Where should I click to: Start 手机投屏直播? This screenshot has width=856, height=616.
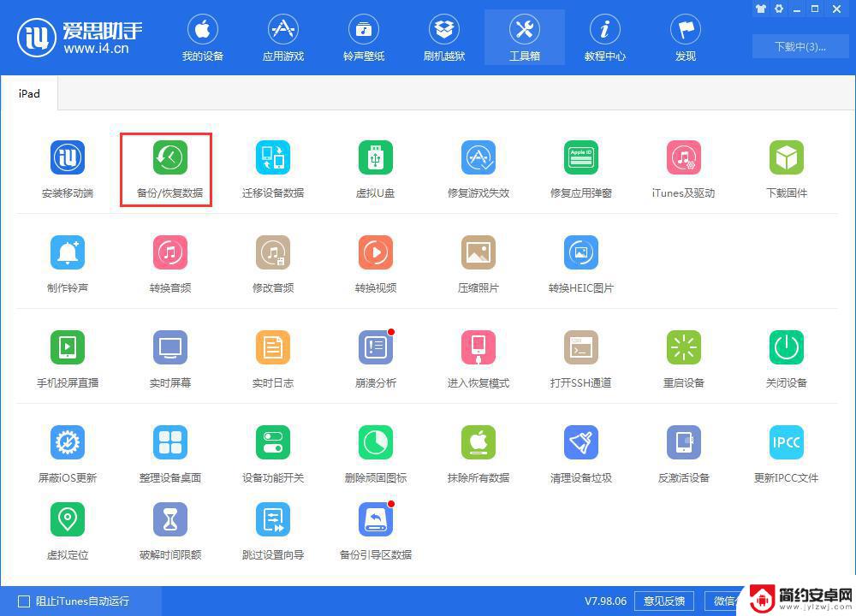point(68,347)
